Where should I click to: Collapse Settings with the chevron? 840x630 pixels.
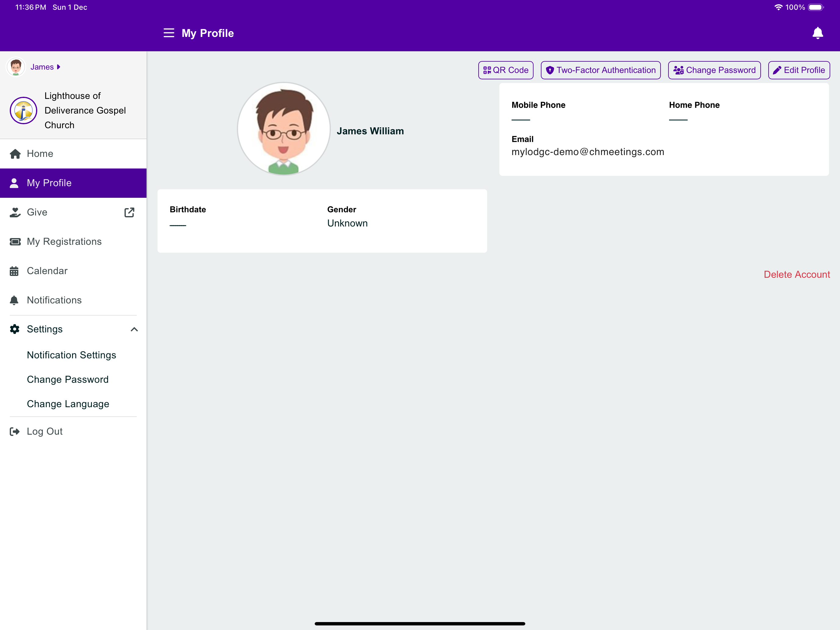[134, 329]
